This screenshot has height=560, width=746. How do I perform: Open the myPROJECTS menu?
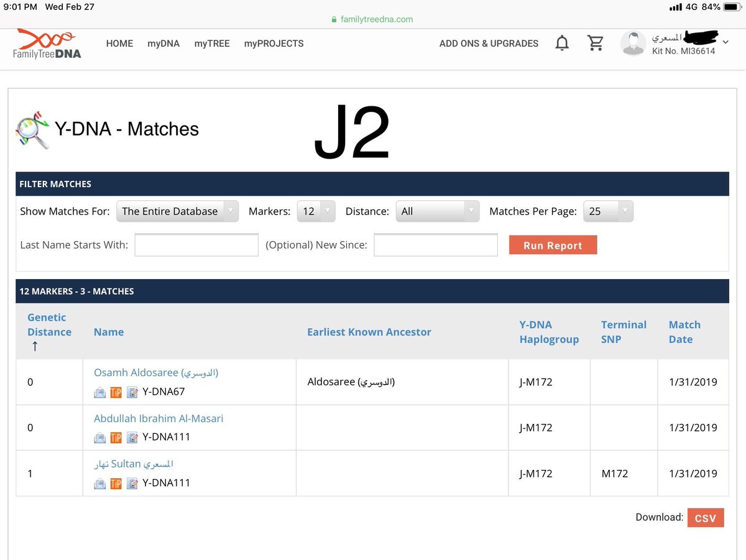[x=274, y=44]
